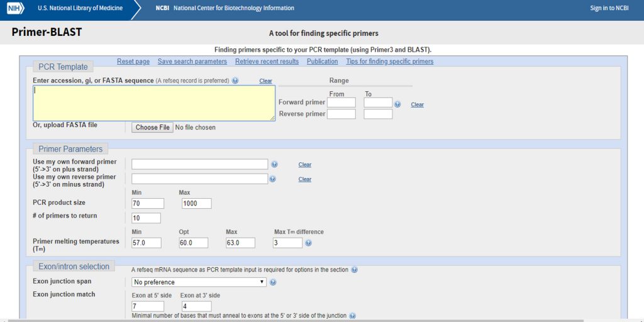Click help icon beside own reverse primer field
Image resolution: width=644 pixels, height=322 pixels.
point(272,179)
